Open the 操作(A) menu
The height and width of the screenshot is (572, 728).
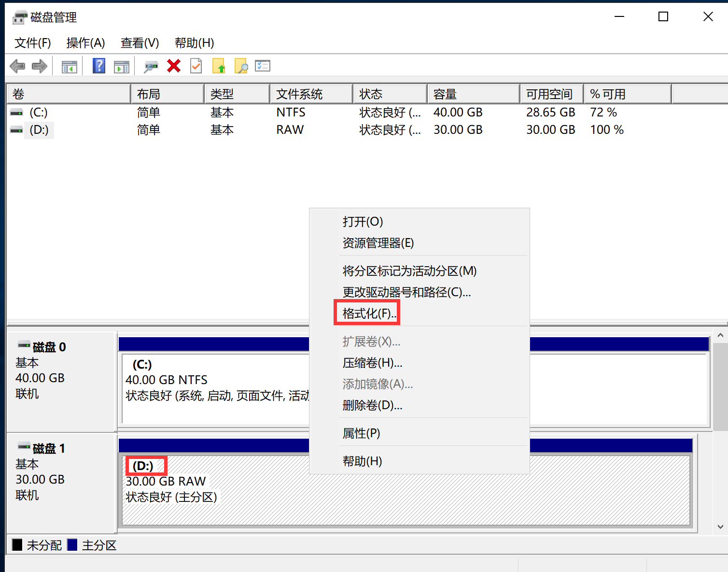point(86,43)
